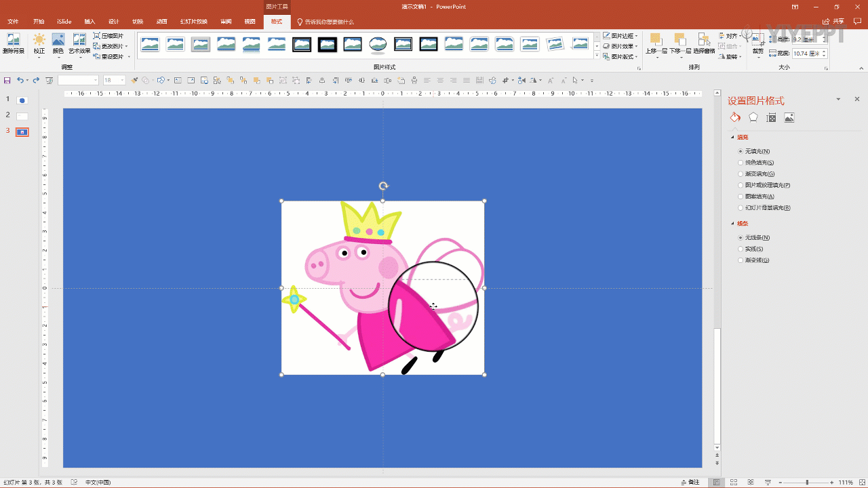This screenshot has height=488, width=868.
Task: Open the 图片边框 picture border dropdown
Action: [620, 36]
